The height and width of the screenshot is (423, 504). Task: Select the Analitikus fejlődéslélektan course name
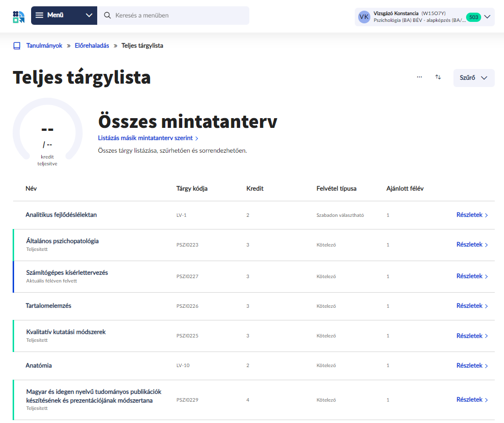(61, 215)
